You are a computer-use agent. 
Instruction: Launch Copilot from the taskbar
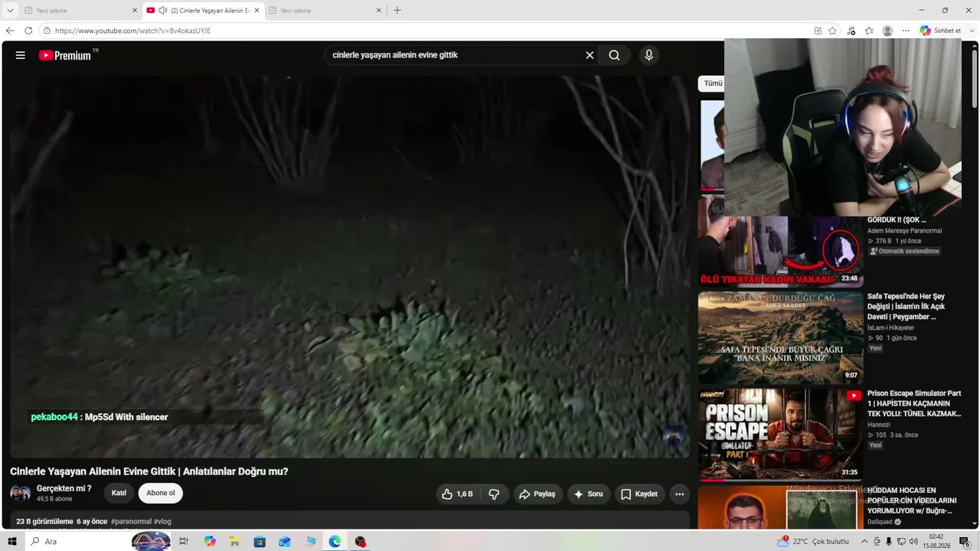pyautogui.click(x=210, y=541)
